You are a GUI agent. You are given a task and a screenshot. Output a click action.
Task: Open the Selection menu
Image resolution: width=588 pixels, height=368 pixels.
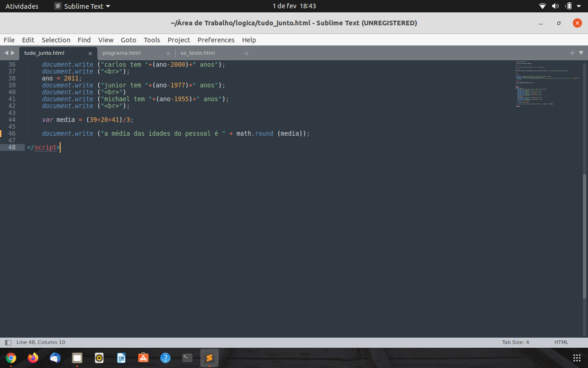(x=56, y=40)
